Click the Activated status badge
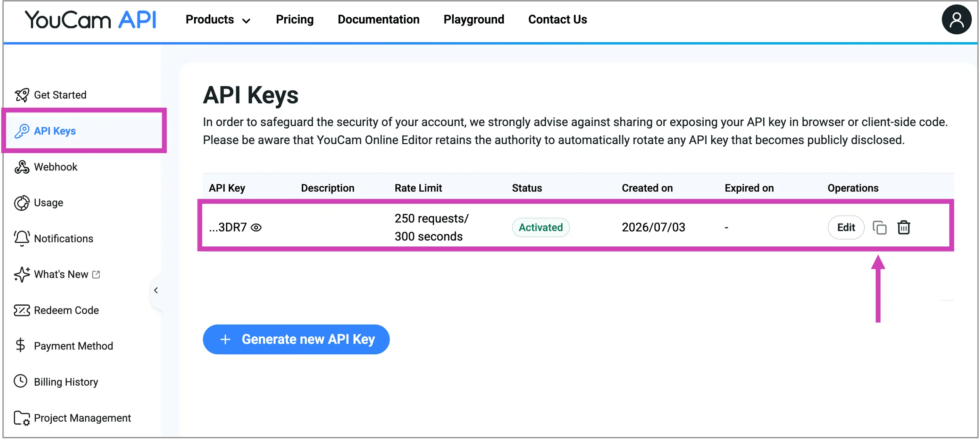Screen dimensions: 980x439 click(x=540, y=228)
